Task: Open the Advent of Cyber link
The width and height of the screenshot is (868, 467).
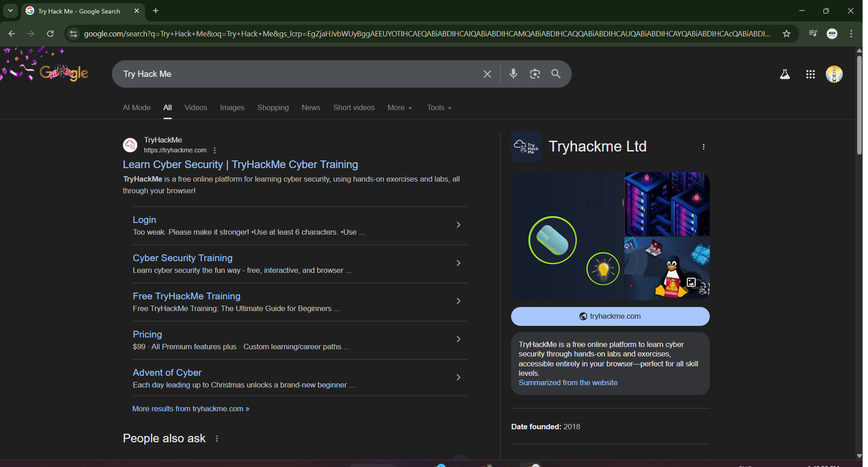Action: pyautogui.click(x=167, y=373)
